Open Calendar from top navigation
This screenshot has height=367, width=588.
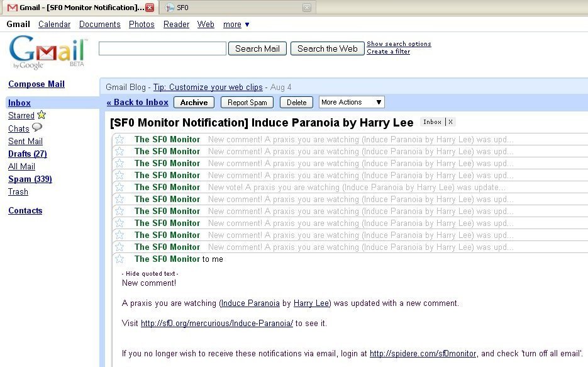click(54, 25)
